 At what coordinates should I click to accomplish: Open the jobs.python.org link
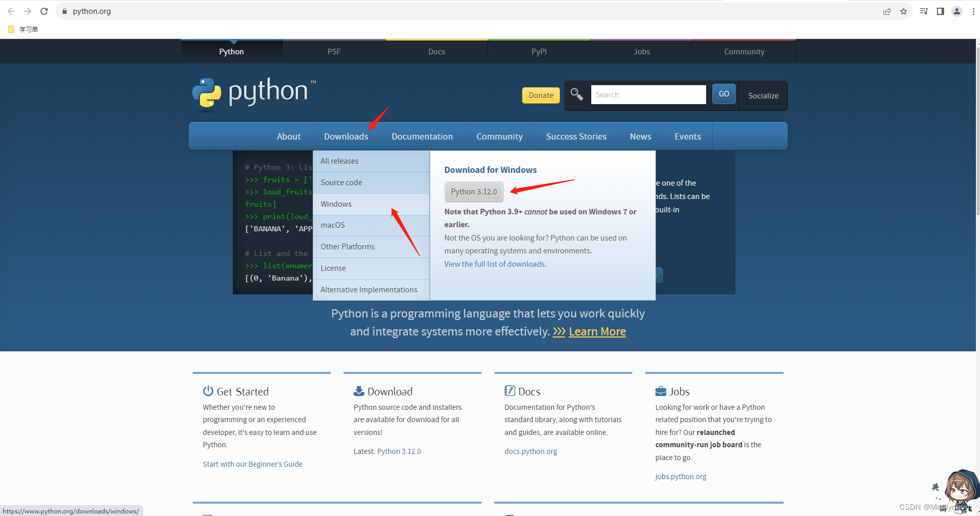click(x=681, y=477)
